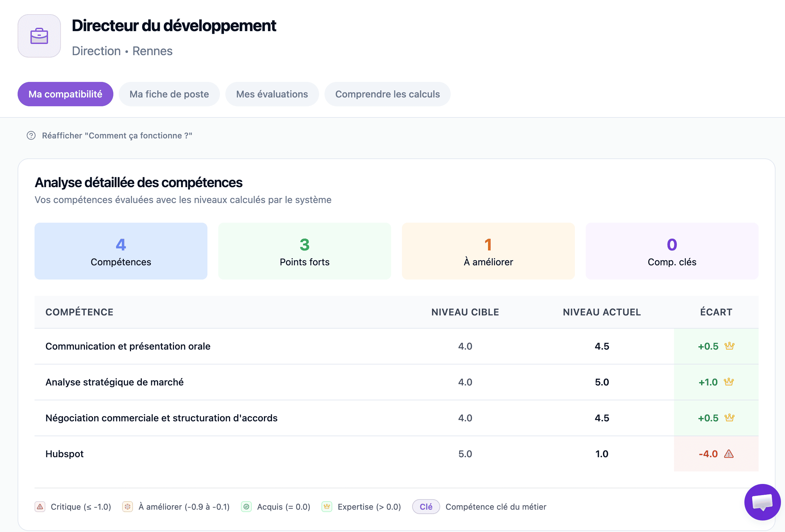The width and height of the screenshot is (785, 532).
Task: Open the Mes évaluations tab
Action: click(272, 94)
